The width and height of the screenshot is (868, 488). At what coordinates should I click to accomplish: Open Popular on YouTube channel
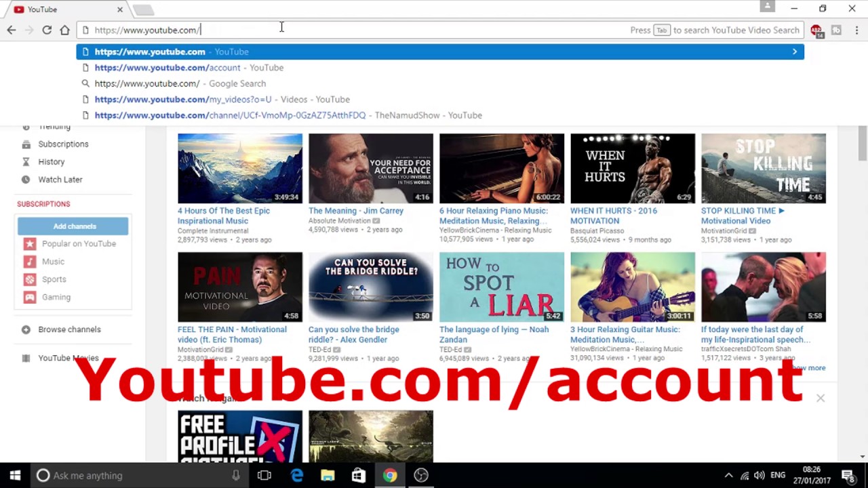click(x=79, y=244)
